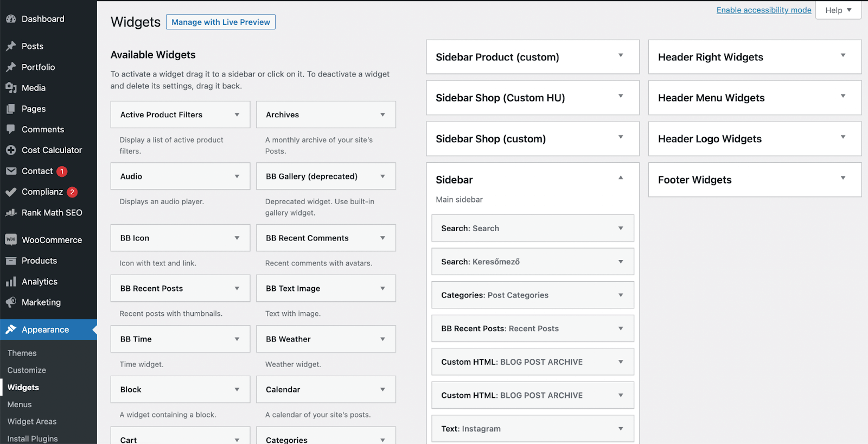Viewport: 868px width, 444px height.
Task: Open the Customize submenu item
Action: 27,370
